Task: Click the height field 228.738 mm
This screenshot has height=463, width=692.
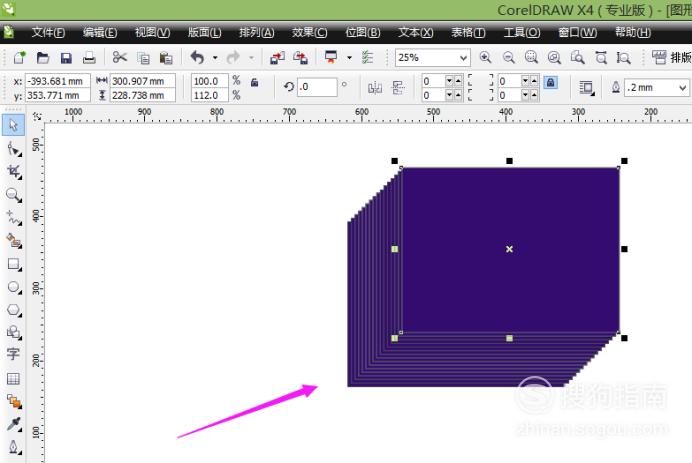Action: 143,95
